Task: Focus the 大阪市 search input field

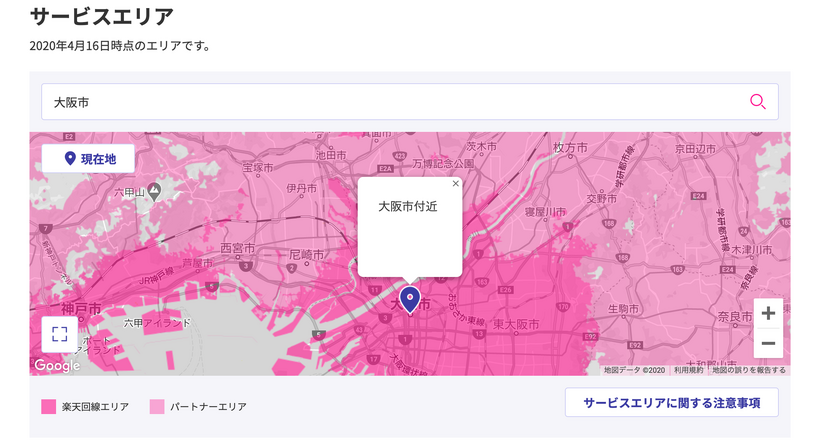Action: (409, 102)
